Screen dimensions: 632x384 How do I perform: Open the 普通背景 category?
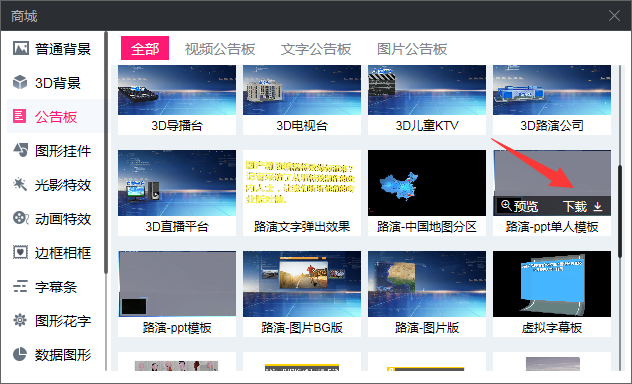click(55, 48)
